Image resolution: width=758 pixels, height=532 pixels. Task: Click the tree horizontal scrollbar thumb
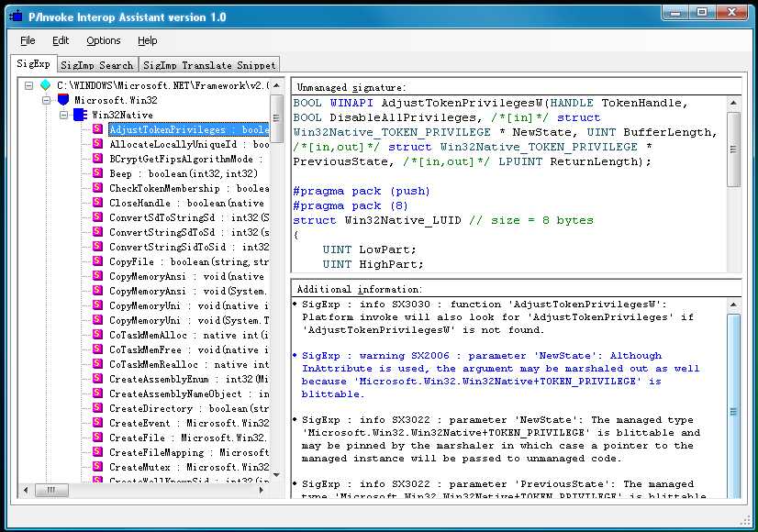tap(51, 490)
